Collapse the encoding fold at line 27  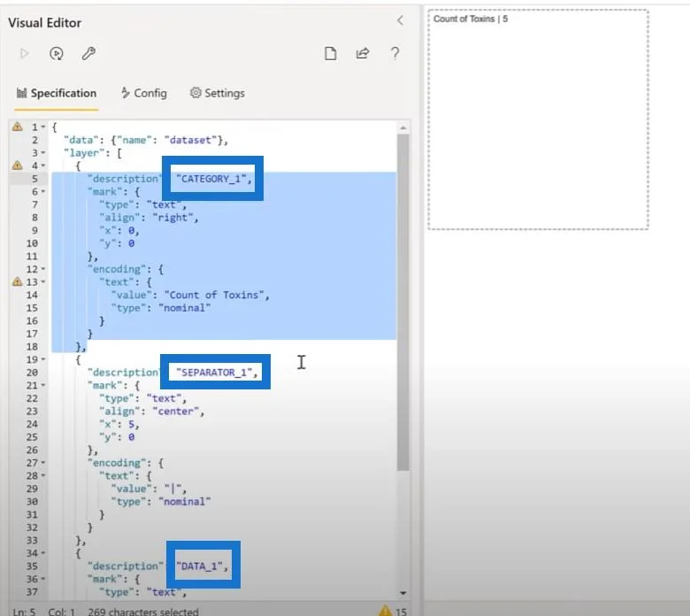pyautogui.click(x=43, y=463)
